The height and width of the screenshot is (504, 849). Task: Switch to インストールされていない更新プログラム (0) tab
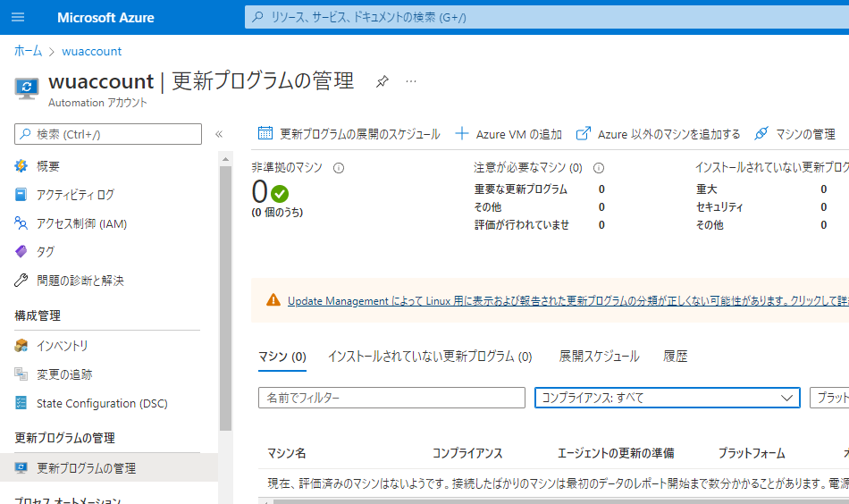click(x=430, y=357)
